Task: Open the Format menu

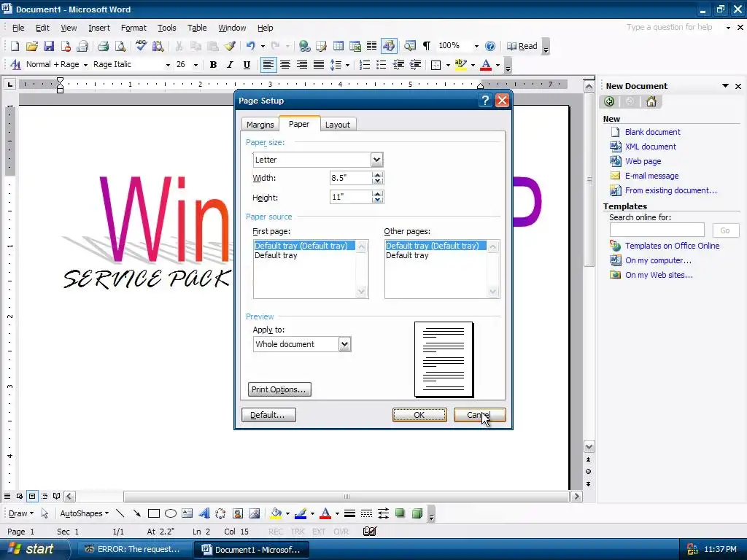Action: pyautogui.click(x=133, y=28)
